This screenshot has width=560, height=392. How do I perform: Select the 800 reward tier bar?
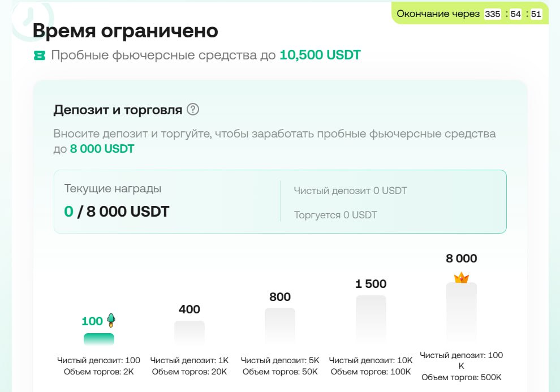click(x=280, y=326)
